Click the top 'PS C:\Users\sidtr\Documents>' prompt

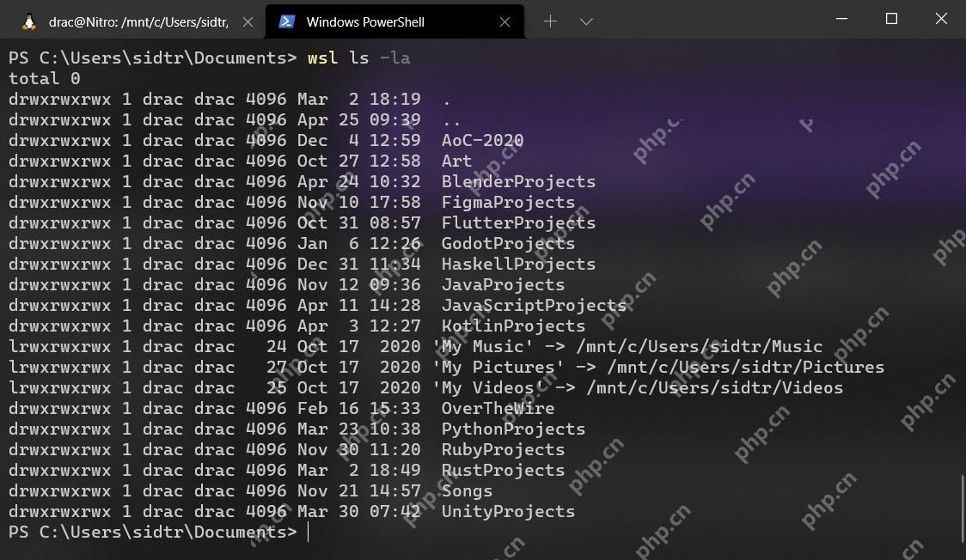click(x=153, y=58)
